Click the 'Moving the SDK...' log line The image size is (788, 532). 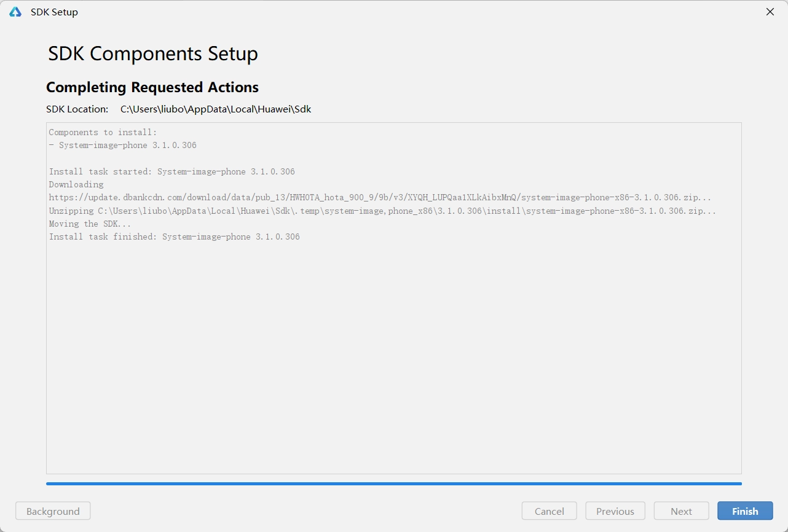(x=90, y=224)
